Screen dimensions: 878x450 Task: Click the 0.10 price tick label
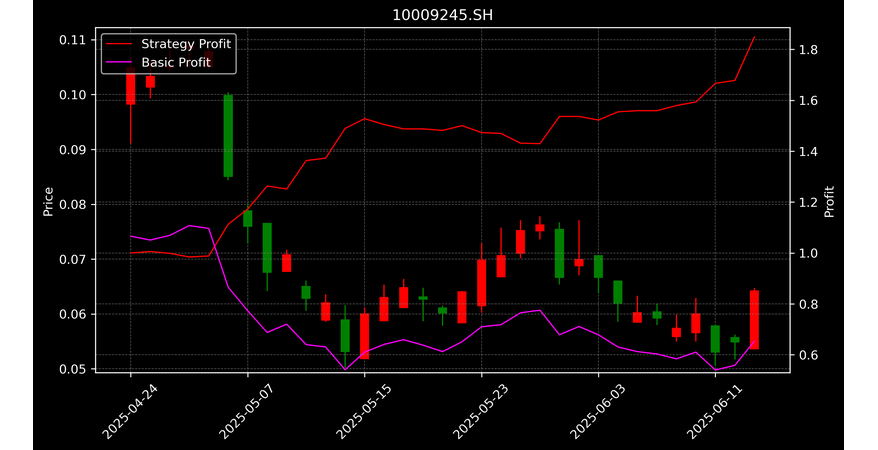coord(73,95)
